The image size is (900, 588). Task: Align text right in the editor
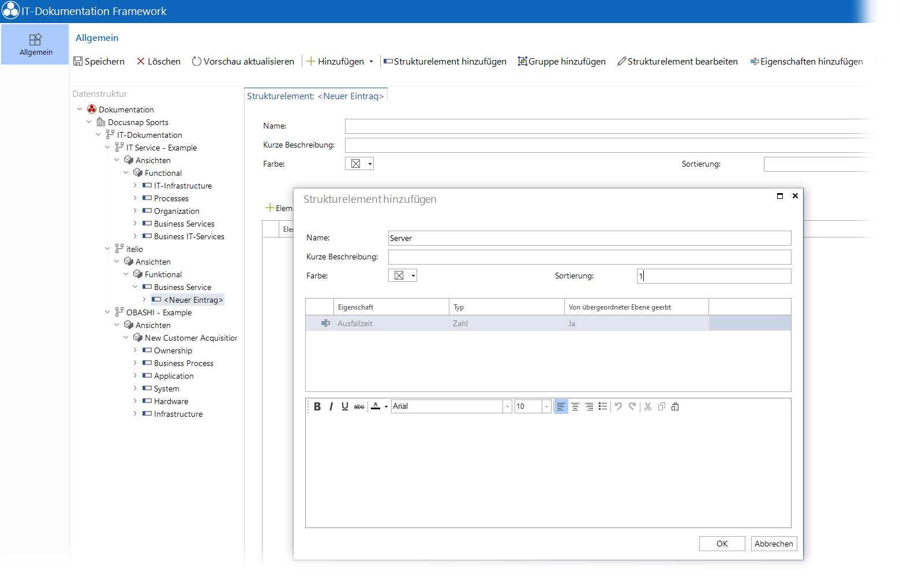point(589,406)
